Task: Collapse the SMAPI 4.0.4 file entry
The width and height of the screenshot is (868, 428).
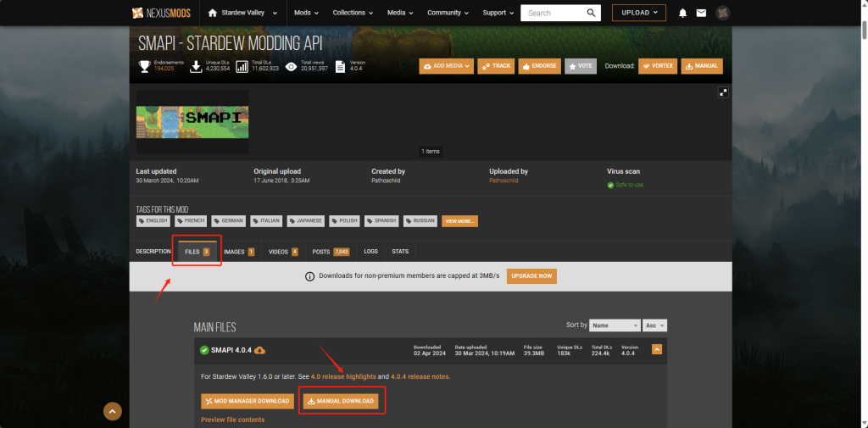Action: pyautogui.click(x=656, y=349)
